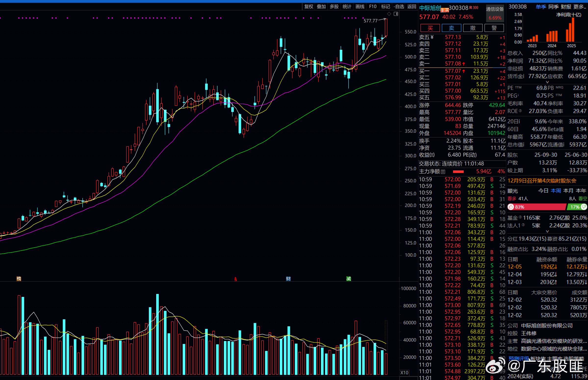Viewport: 588px width, 380px height.
Task: Open the 更多.. dropdown in financial panel
Action: coord(580,7)
